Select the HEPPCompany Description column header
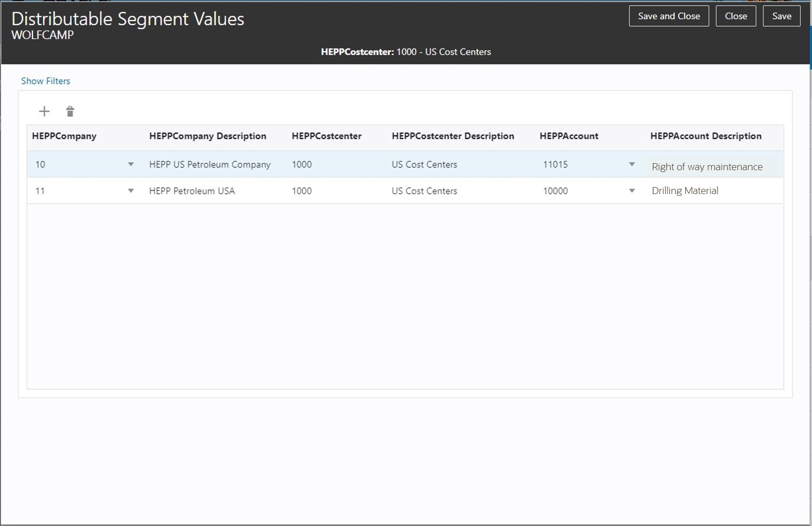 click(x=208, y=136)
